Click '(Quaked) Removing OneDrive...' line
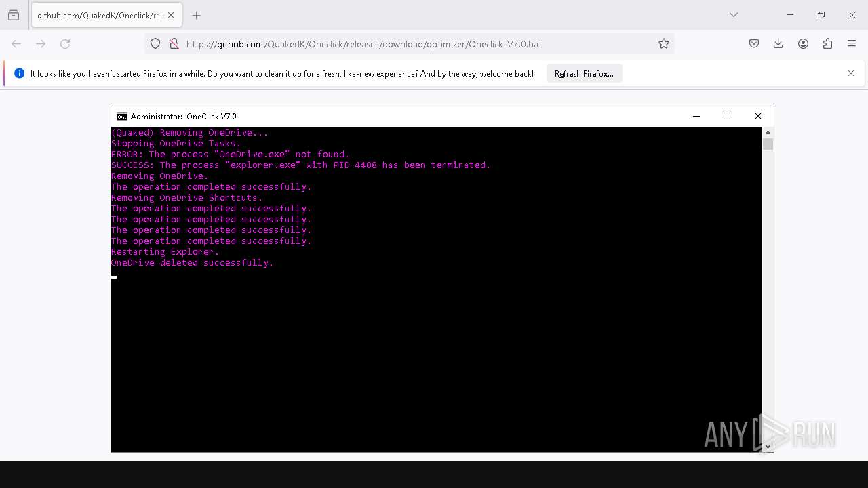The image size is (868, 488). (190, 133)
